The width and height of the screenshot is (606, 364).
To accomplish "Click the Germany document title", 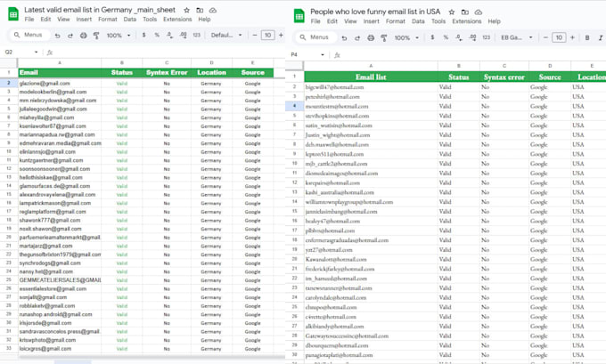I will click(x=100, y=10).
